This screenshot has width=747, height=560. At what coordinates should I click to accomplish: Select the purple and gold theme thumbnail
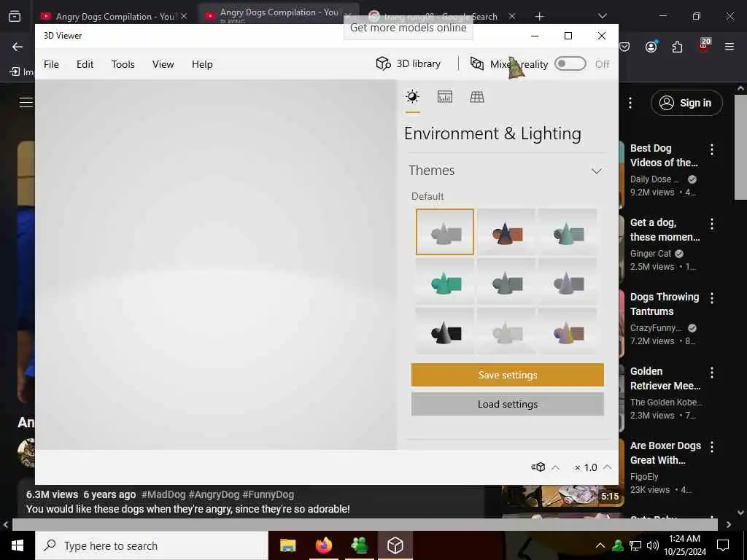(x=568, y=332)
